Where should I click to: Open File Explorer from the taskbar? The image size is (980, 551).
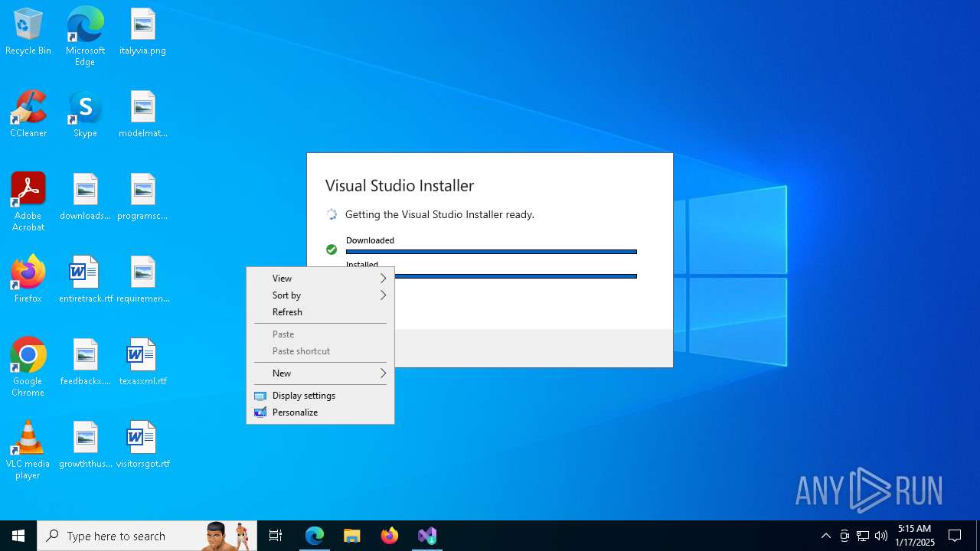[x=352, y=536]
